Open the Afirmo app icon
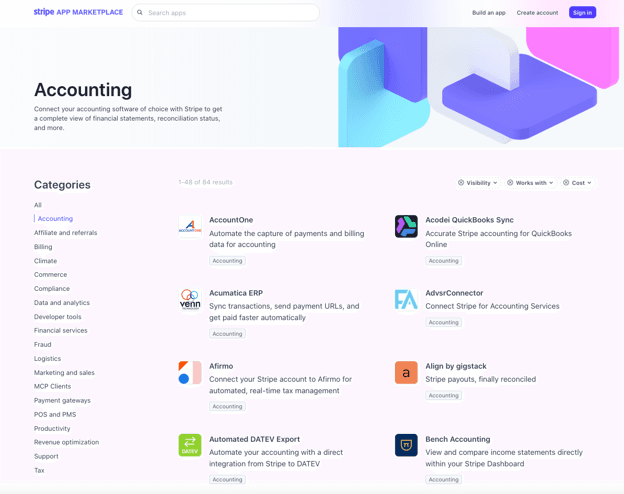Viewport: 624px width, 494px height. tap(190, 373)
